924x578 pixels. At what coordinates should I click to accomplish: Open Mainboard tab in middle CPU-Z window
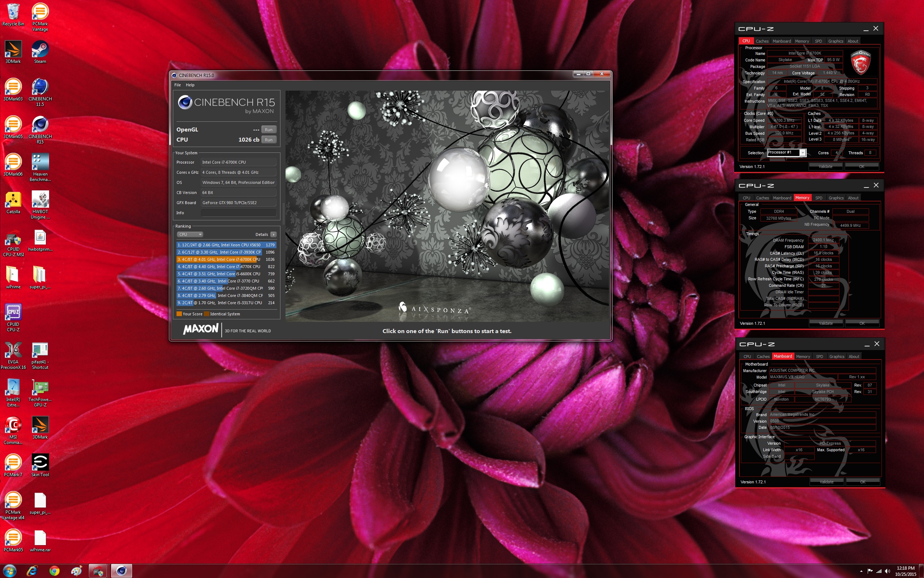pos(781,198)
